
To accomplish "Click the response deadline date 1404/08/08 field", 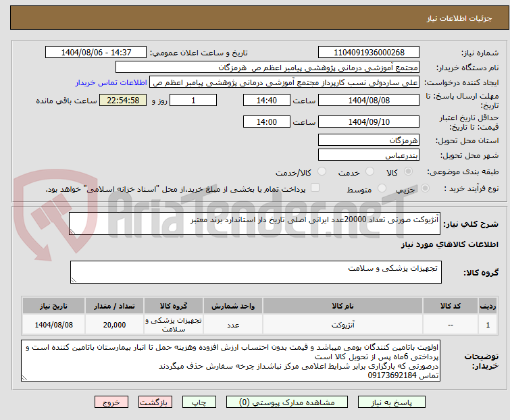I will click(369, 100).
